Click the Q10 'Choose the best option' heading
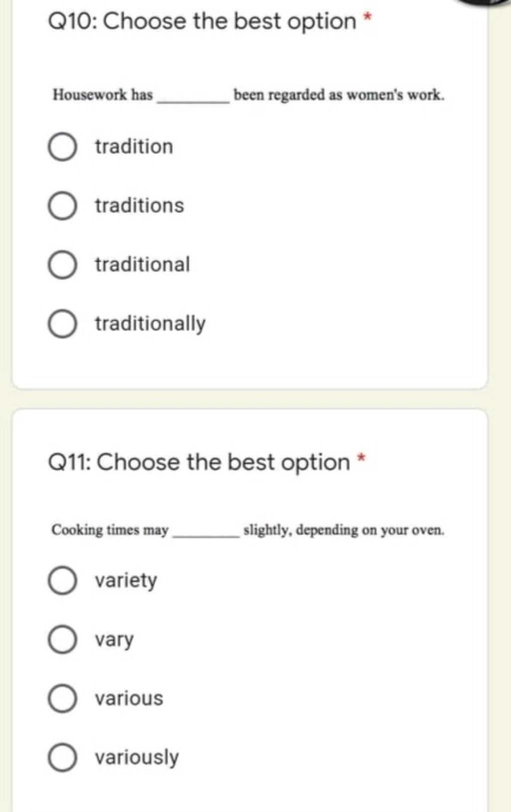Image resolution: width=511 pixels, height=812 pixels. tap(202, 21)
